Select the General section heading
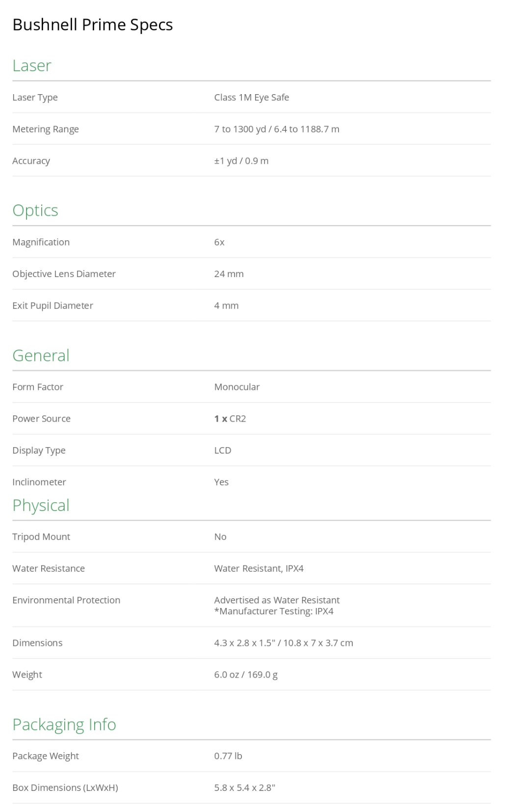Image resolution: width=518 pixels, height=812 pixels. coord(41,355)
